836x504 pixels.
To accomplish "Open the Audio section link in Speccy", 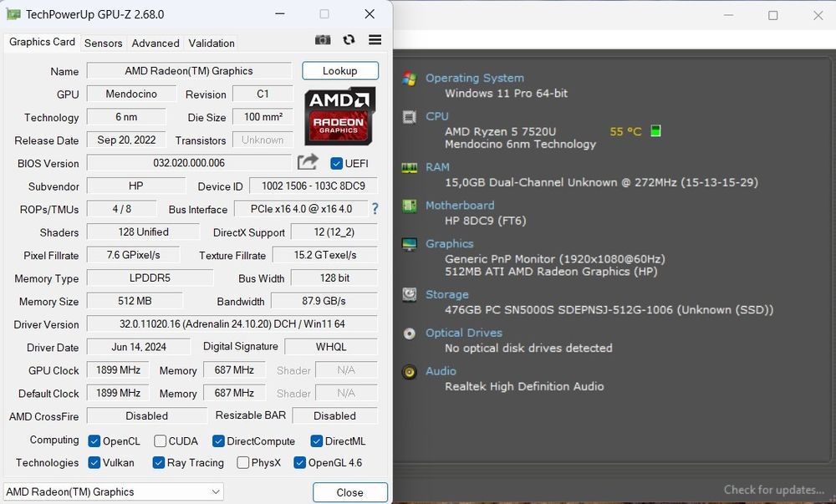I will [441, 371].
